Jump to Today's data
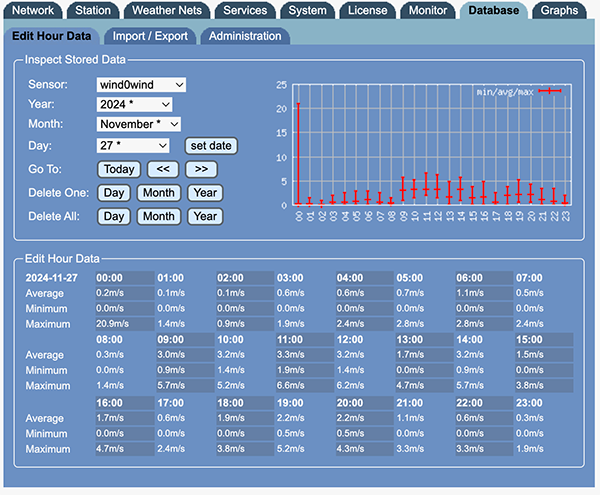The width and height of the screenshot is (600, 495). coord(119,169)
